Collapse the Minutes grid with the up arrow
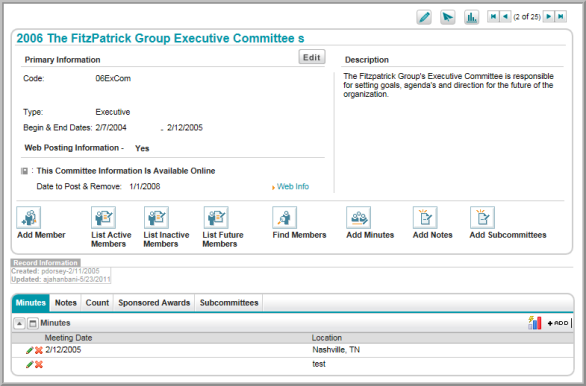 19,323
